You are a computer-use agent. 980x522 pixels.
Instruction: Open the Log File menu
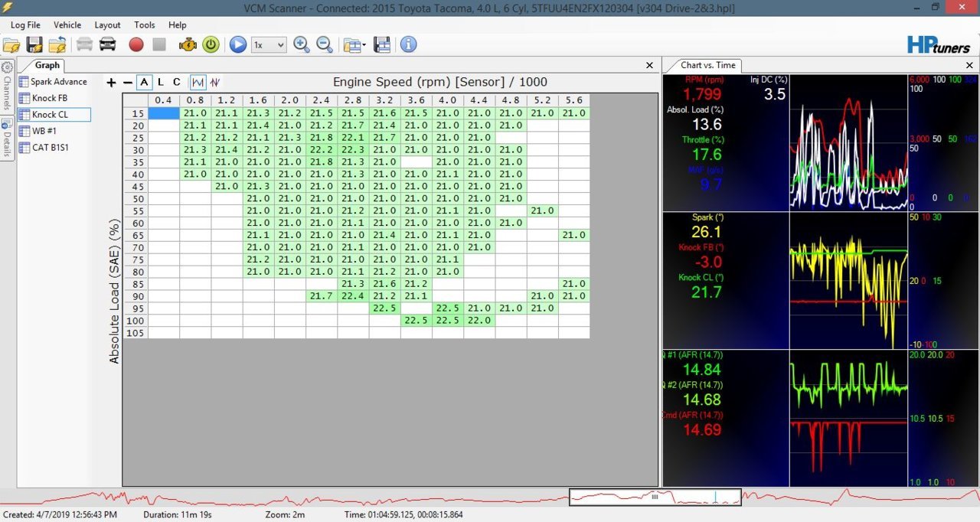click(x=25, y=25)
